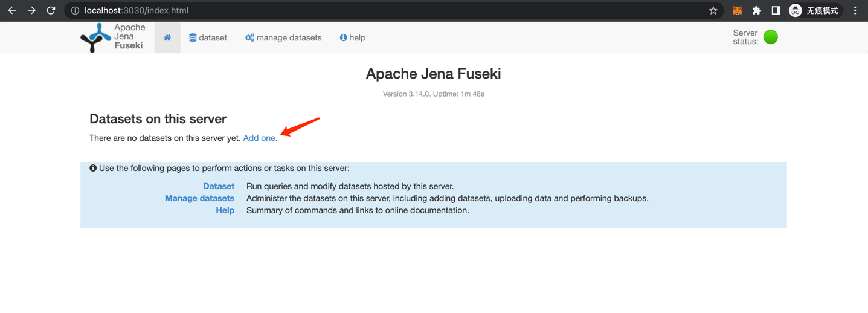Reload the page with refresh icon
The image size is (868, 313).
tap(51, 10)
